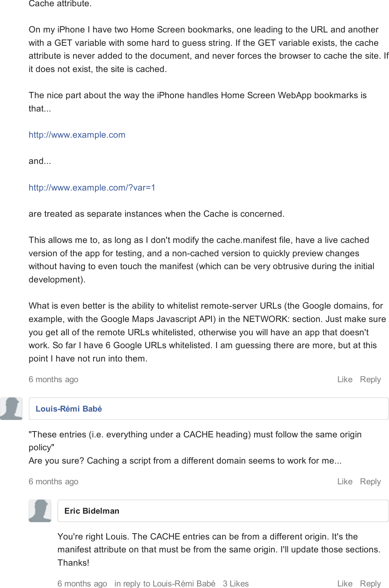
Task: Reply to Eric Bidelman's comment
Action: (x=371, y=583)
